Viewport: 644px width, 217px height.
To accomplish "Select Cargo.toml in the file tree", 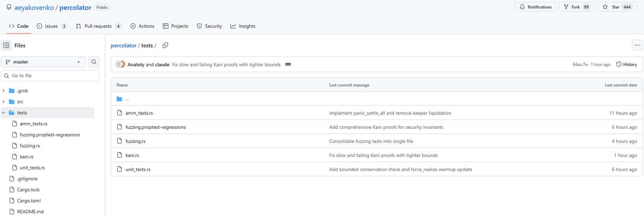I will 29,201.
